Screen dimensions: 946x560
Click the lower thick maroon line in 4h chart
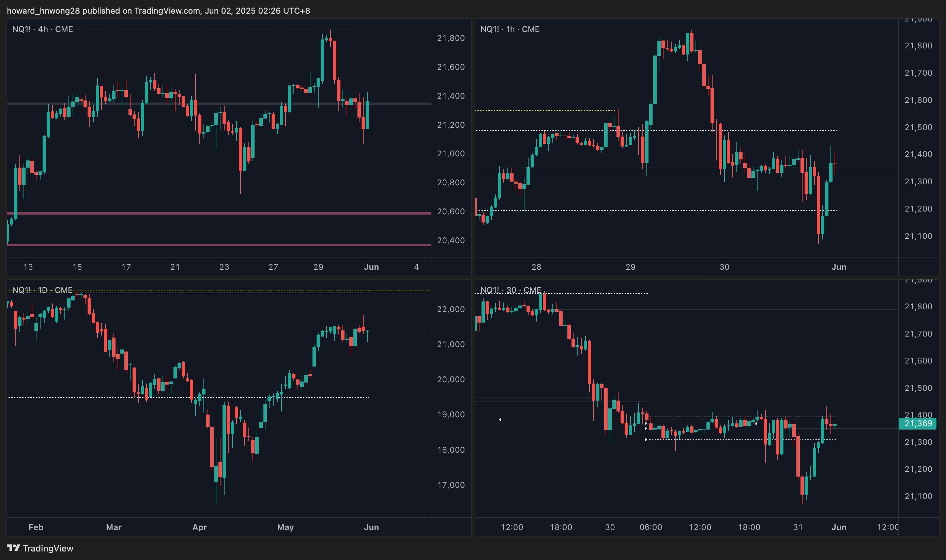(x=219, y=245)
